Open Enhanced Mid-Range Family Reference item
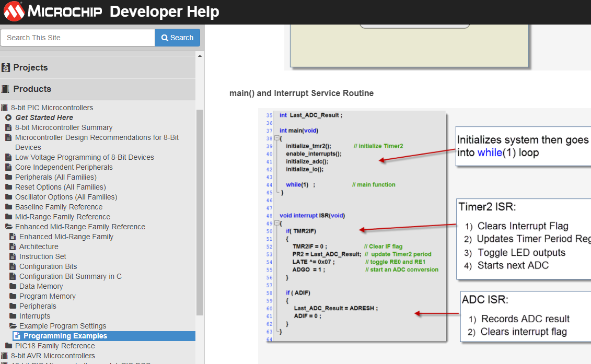Viewport: 591px width, 364px height. click(80, 227)
